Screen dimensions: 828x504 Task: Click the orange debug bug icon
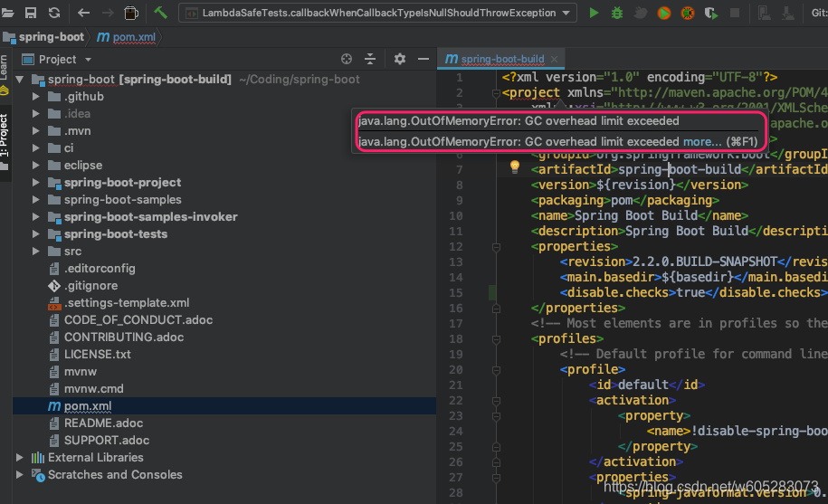[688, 13]
